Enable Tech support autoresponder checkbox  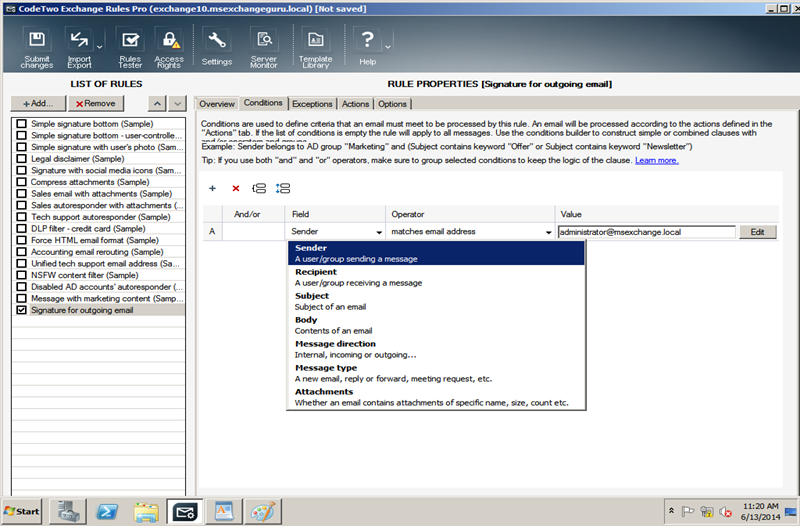[x=21, y=217]
